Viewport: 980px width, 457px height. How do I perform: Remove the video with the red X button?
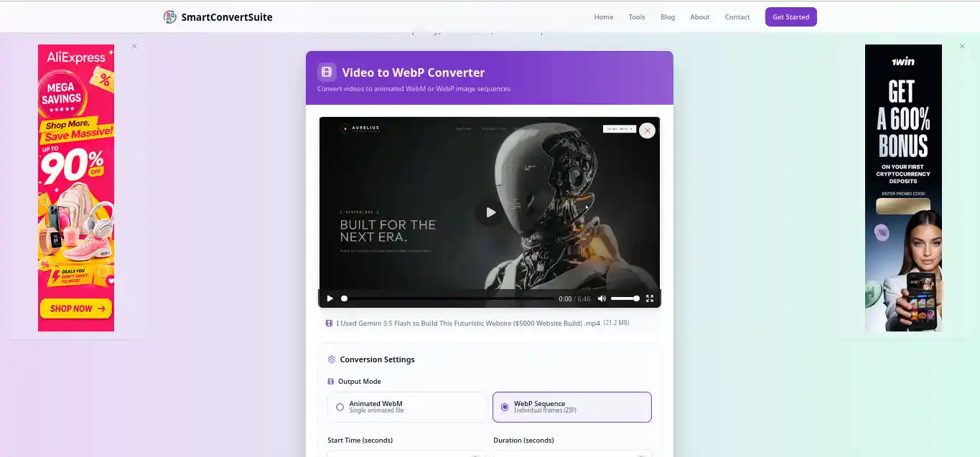(x=647, y=131)
